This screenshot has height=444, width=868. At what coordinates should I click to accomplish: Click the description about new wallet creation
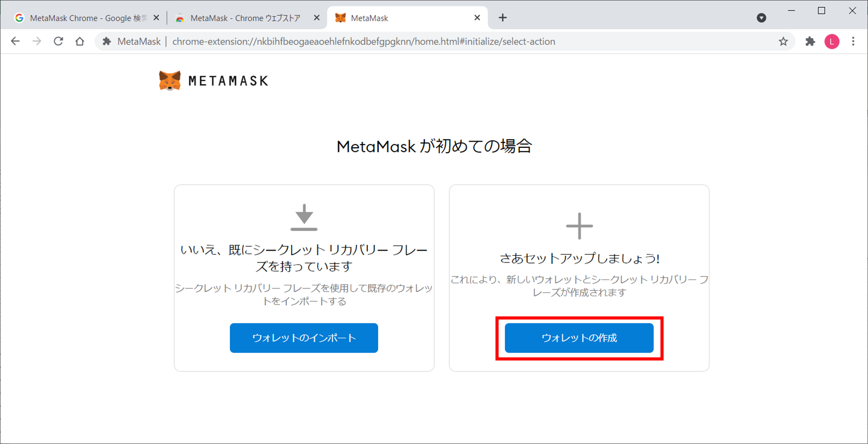(579, 286)
